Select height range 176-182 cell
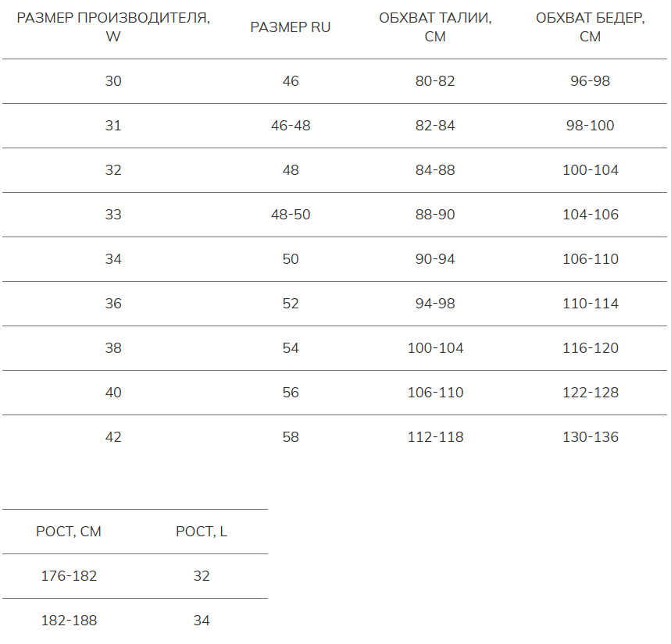671x644 pixels. tap(69, 576)
